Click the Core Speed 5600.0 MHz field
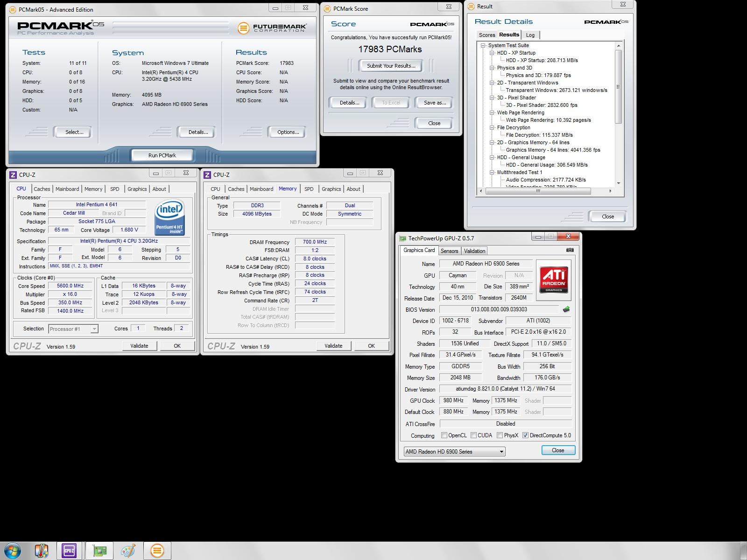 pos(70,286)
